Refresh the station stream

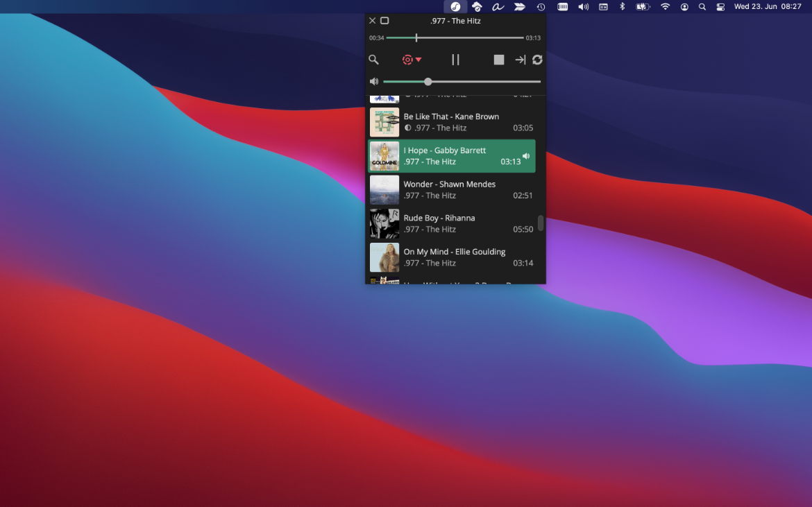[x=537, y=60]
